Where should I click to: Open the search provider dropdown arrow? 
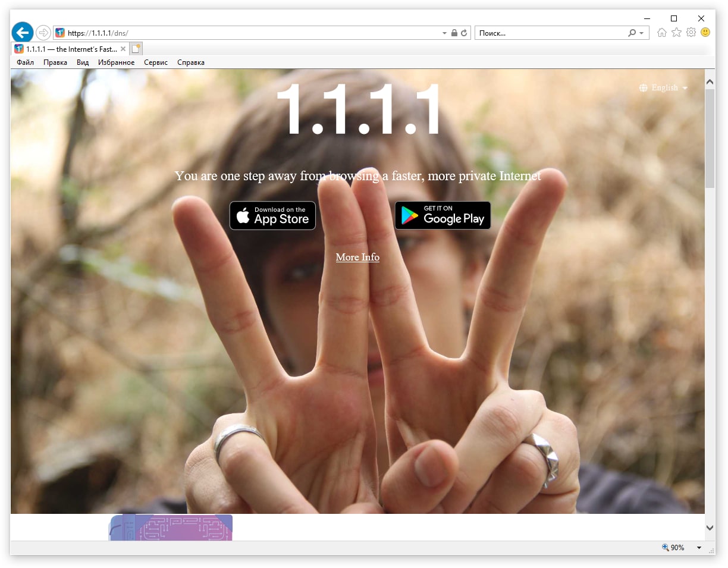point(641,33)
